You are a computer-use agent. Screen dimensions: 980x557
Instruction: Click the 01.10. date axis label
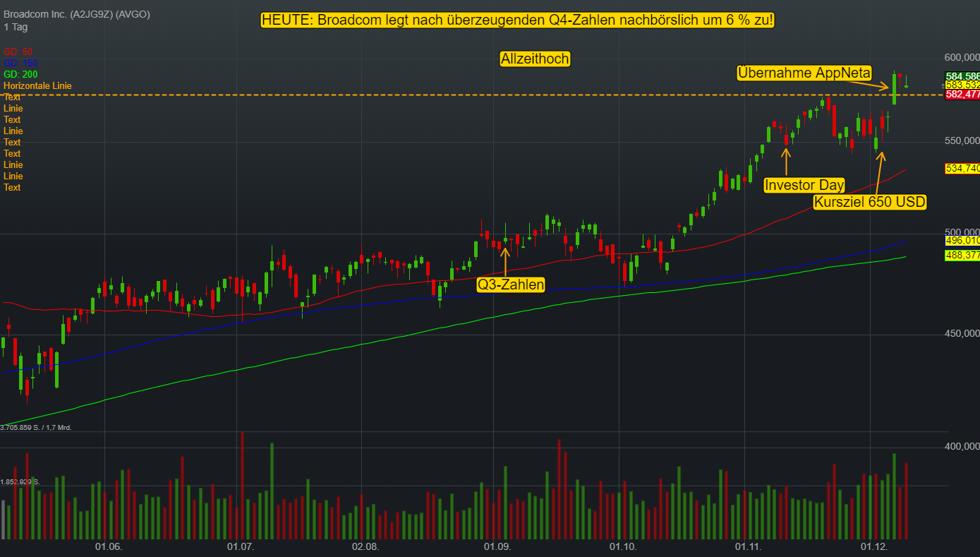click(x=623, y=547)
